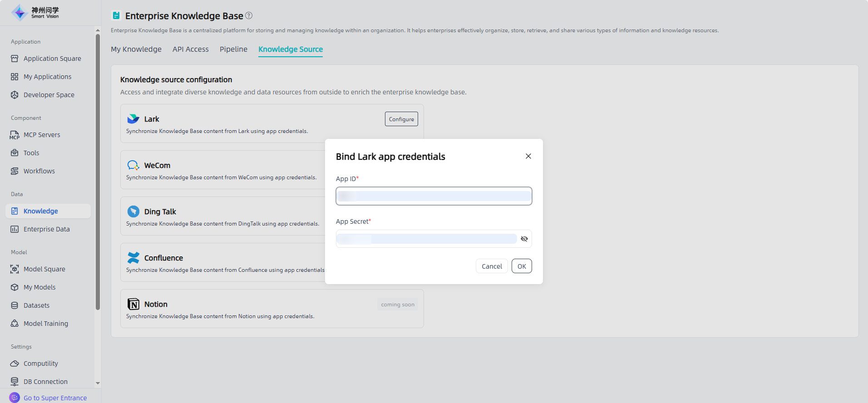Image resolution: width=868 pixels, height=403 pixels.
Task: Click the Confluence logo icon
Action: (x=133, y=258)
